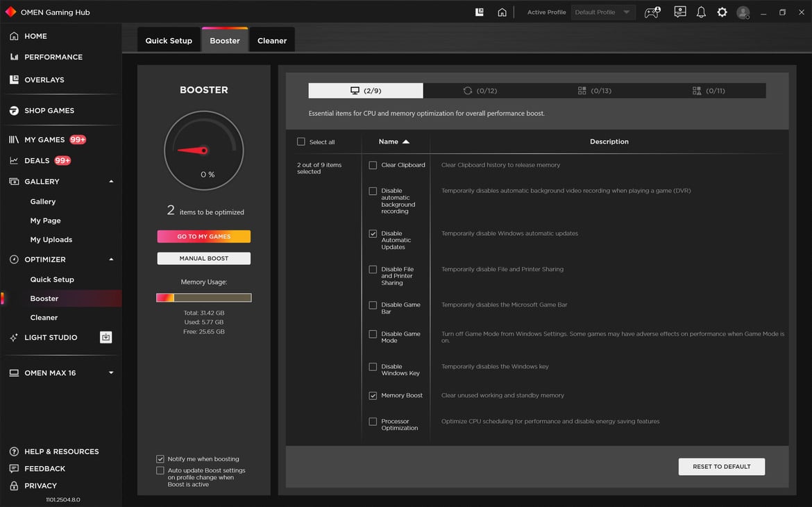Uncheck Disable Automatic Updates
The width and height of the screenshot is (812, 507).
click(373, 234)
